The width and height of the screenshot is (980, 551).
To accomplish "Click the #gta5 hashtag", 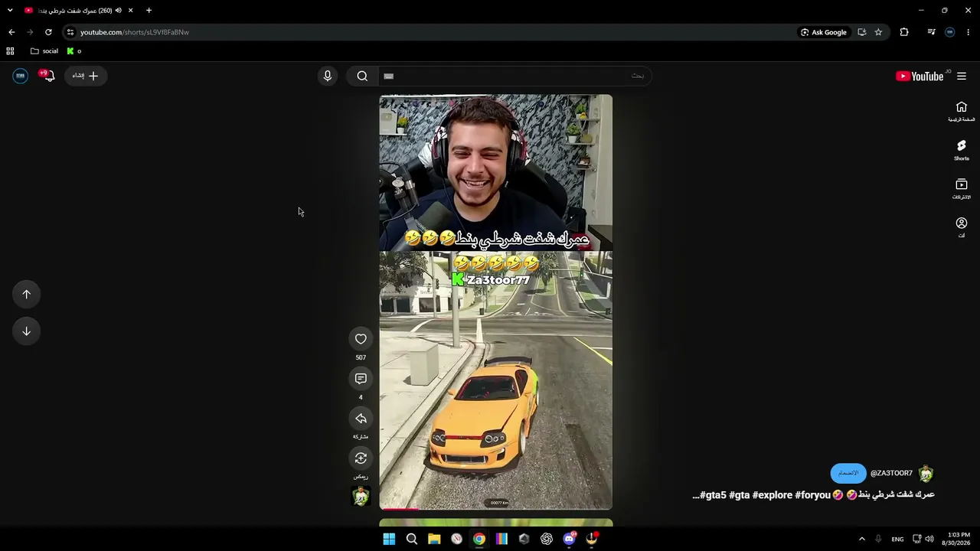I will (x=712, y=495).
